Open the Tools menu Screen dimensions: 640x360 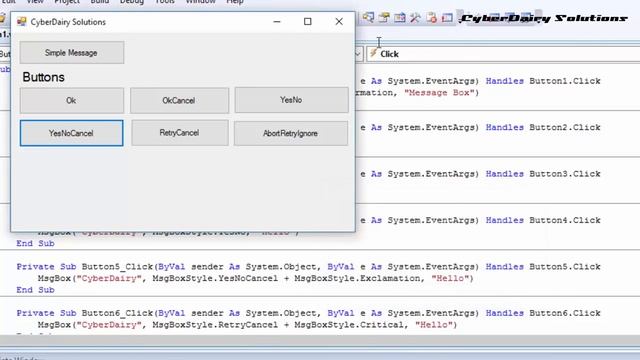165,2
